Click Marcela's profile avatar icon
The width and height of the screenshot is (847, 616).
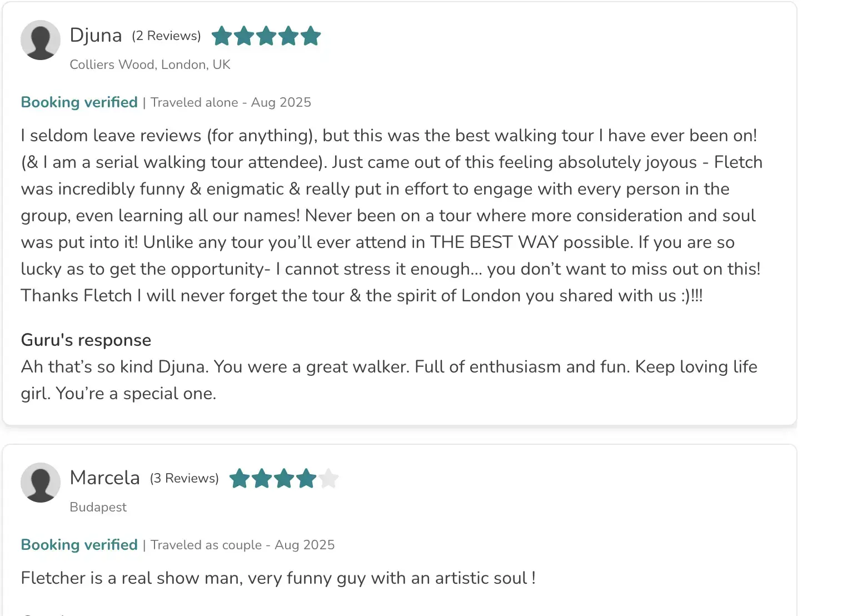[41, 483]
